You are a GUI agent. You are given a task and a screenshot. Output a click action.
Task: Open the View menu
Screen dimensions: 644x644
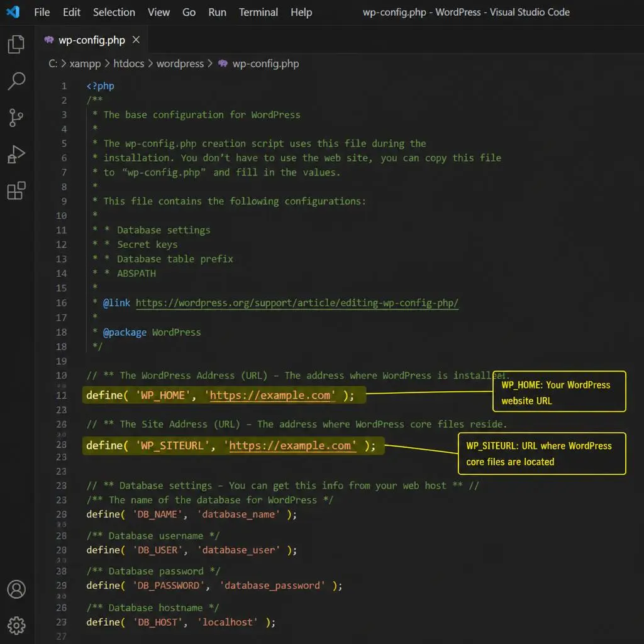[158, 13]
